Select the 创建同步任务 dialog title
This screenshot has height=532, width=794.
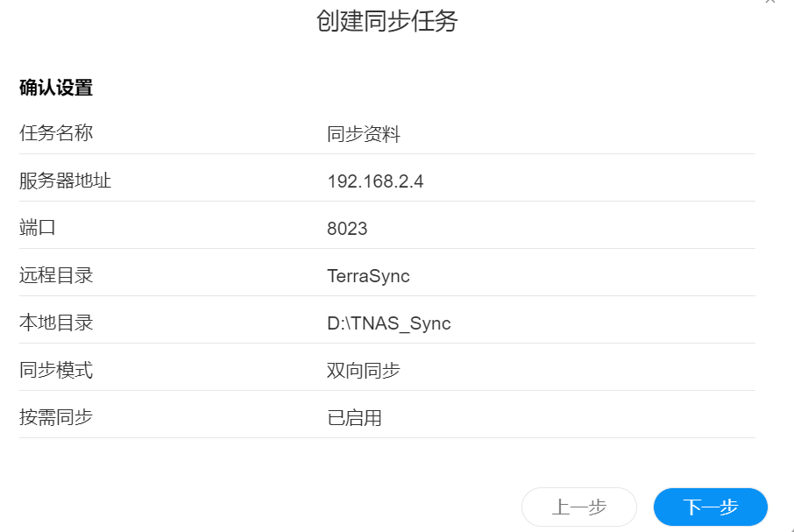tap(386, 21)
